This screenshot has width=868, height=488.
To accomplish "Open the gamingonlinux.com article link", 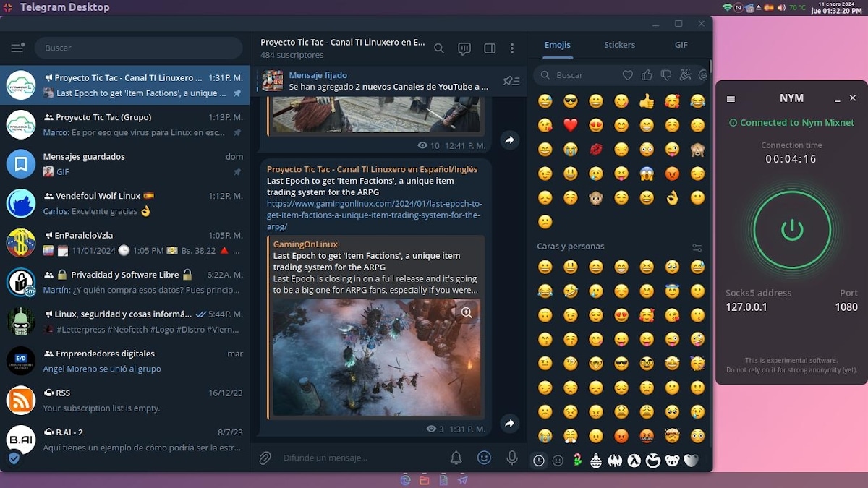I will (x=374, y=215).
